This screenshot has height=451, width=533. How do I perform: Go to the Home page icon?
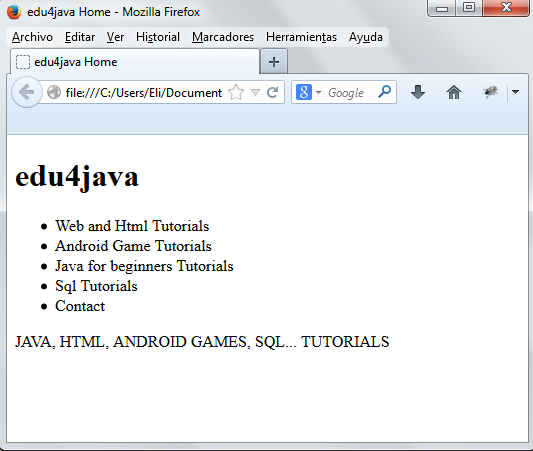click(454, 92)
